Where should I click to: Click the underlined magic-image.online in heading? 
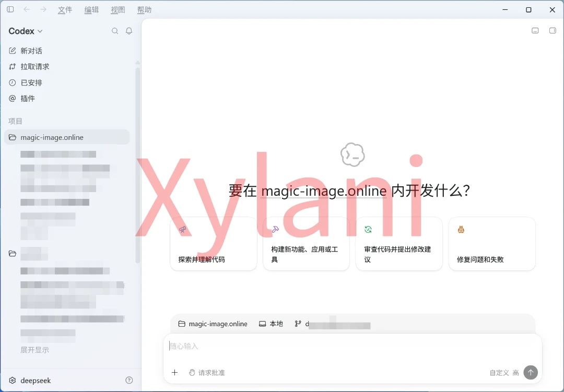tap(324, 191)
